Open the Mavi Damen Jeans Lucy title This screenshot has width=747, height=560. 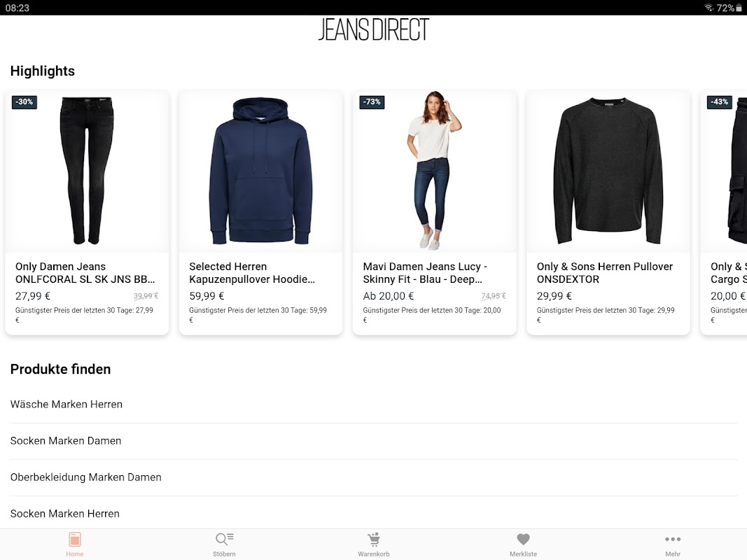[425, 273]
